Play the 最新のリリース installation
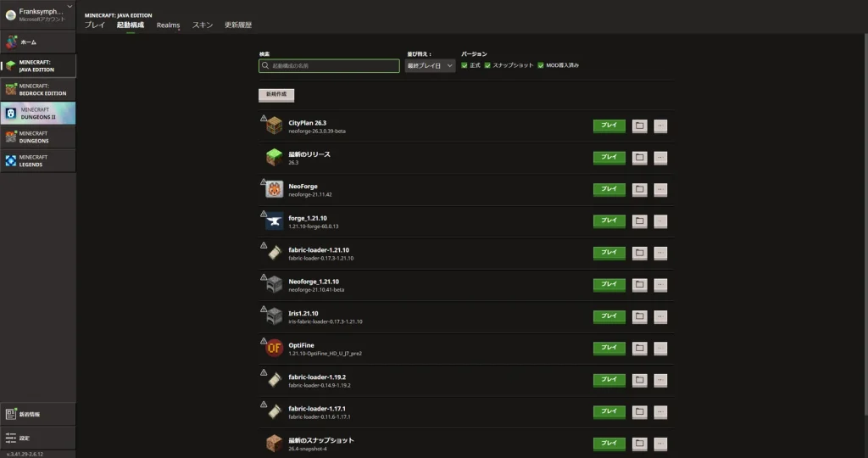Screen dimensions: 868x458 [609, 157]
